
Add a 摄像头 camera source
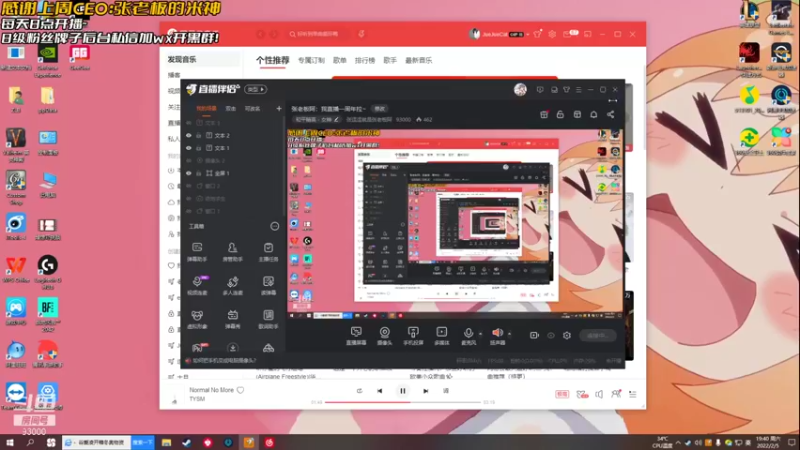384,336
